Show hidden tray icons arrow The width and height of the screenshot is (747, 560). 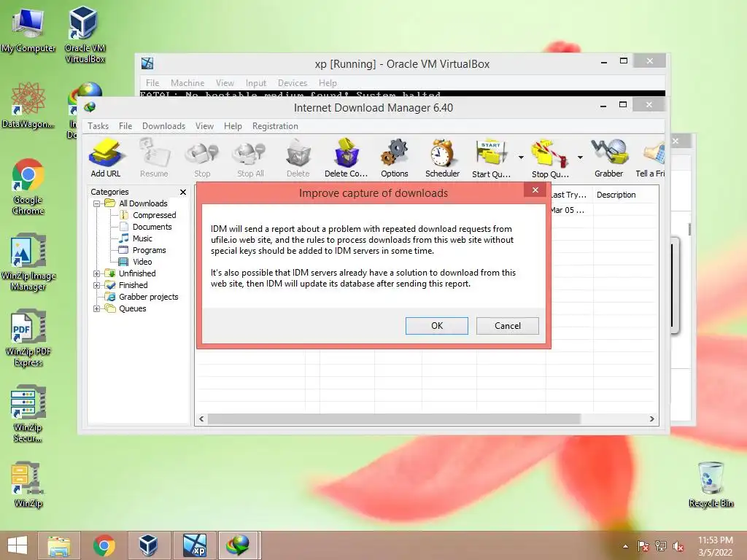point(625,546)
